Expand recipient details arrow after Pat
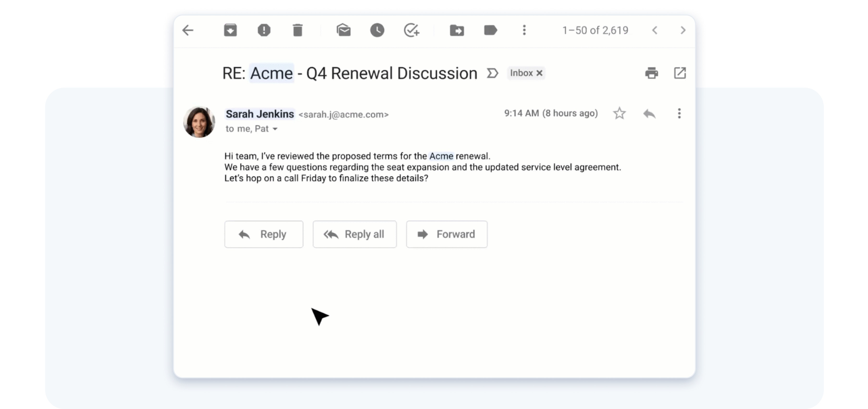 tap(275, 129)
